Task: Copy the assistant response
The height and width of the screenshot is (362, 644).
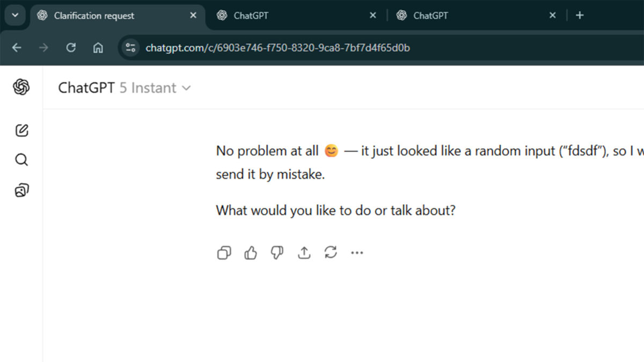Action: tap(224, 253)
